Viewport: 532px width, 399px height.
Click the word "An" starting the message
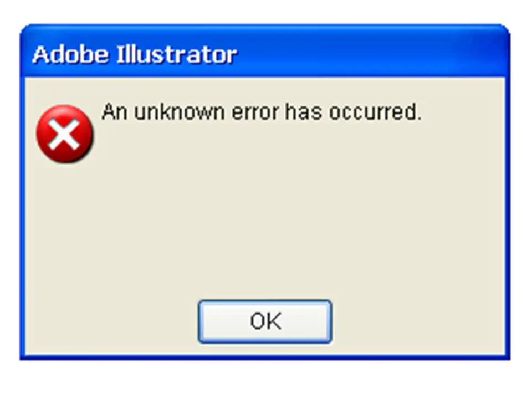(x=115, y=112)
